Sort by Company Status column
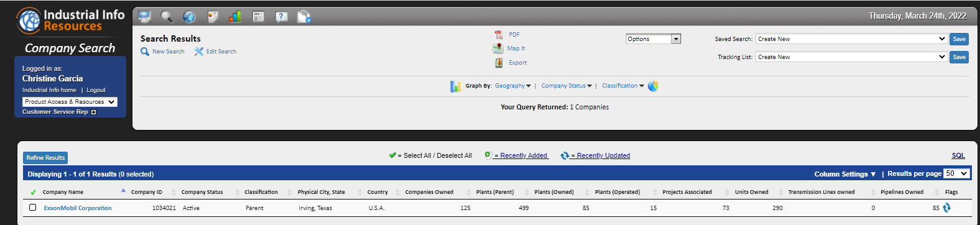This screenshot has width=980, height=225. [x=202, y=192]
